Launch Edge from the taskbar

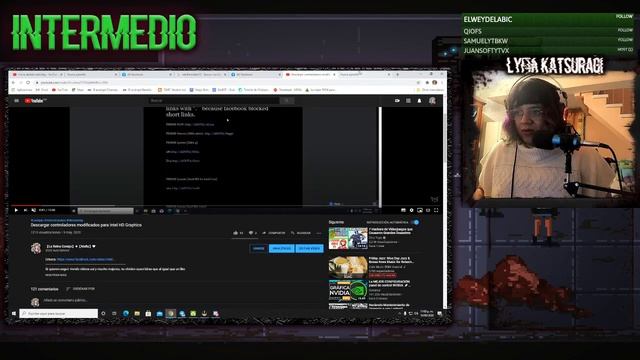[x=126, y=313]
